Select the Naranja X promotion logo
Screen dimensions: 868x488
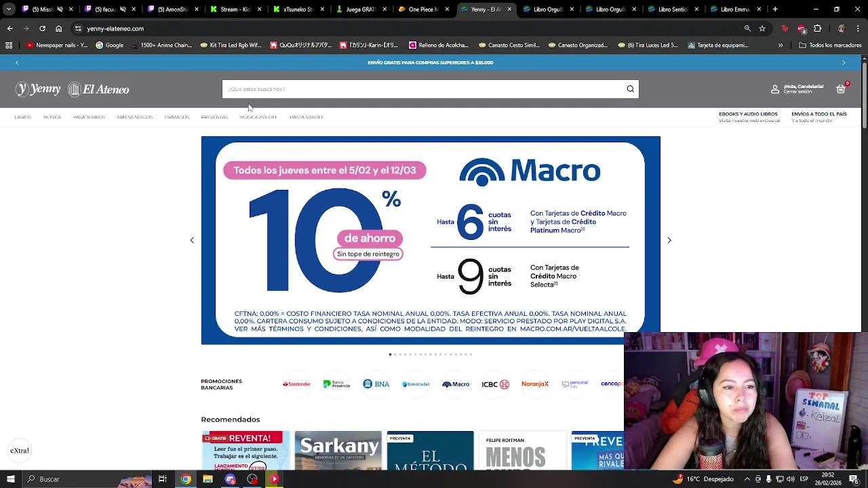(x=535, y=384)
